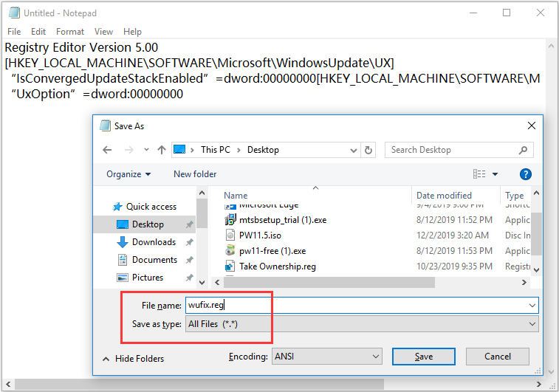Click the Notepad title bar icon

point(14,13)
